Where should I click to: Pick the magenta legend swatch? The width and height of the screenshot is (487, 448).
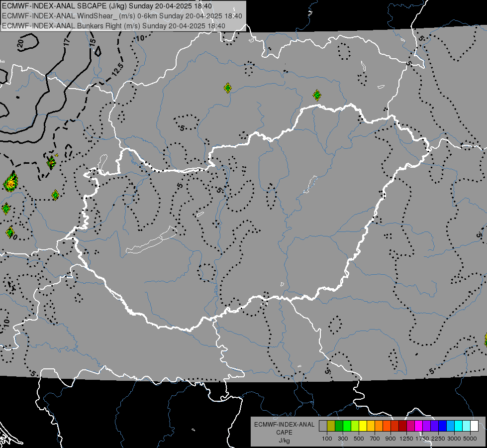click(x=419, y=426)
